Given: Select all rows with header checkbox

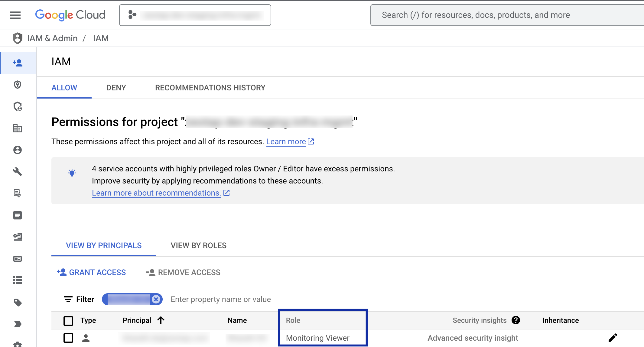Looking at the screenshot, I should pos(68,320).
